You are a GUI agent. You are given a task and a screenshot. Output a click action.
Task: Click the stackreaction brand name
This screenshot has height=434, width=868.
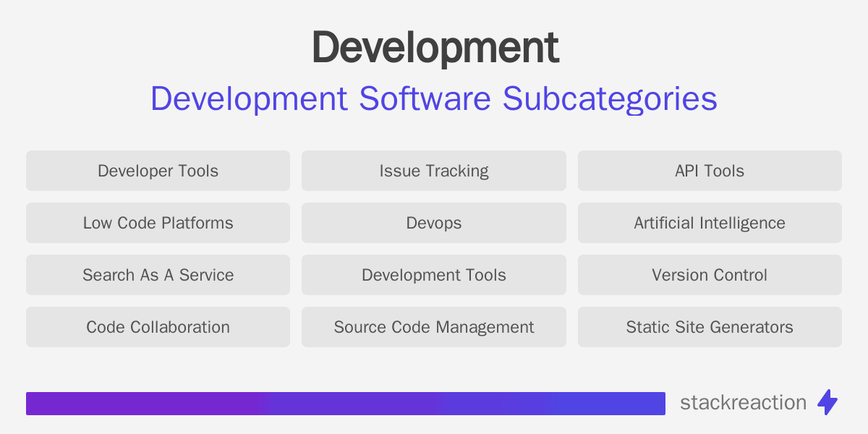click(744, 403)
